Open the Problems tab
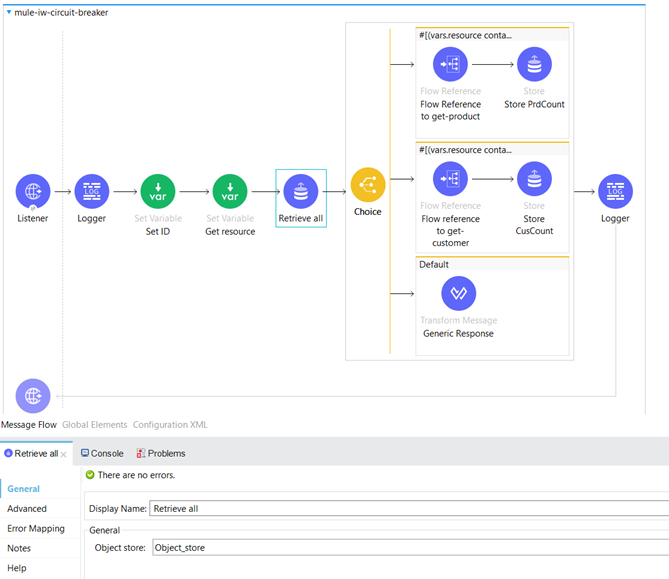 pos(161,454)
